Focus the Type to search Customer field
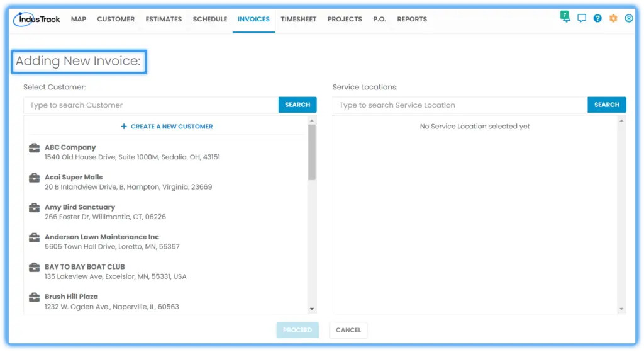This screenshot has height=352, width=644. tap(151, 105)
